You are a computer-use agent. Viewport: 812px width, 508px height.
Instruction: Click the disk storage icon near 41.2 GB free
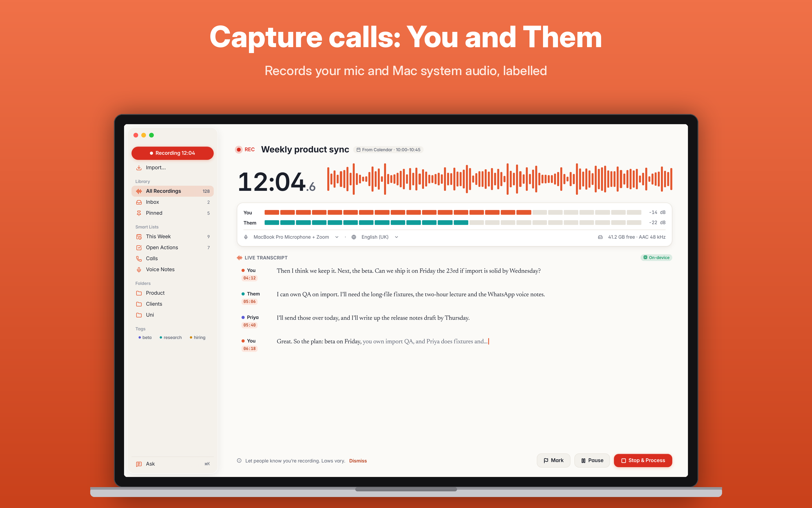pos(600,237)
